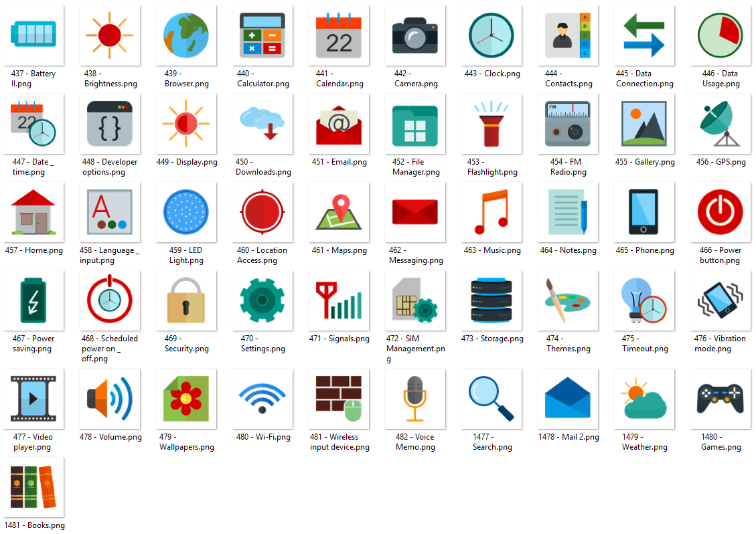This screenshot has width=756, height=534.
Task: Select the File Manager folder icon
Action: click(415, 125)
